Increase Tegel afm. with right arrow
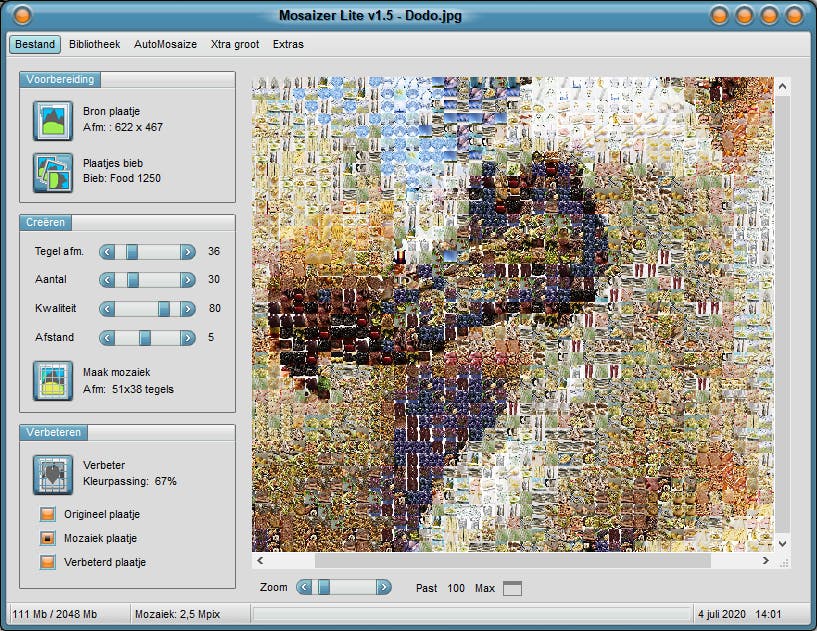The image size is (817, 631). coord(188,251)
